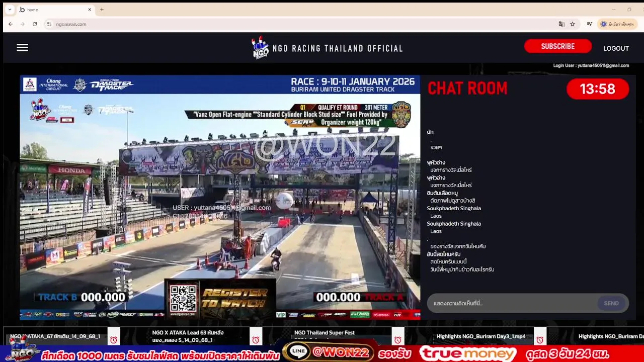Image resolution: width=644 pixels, height=362 pixels.
Task: Open the media controls icon in toolbar
Action: click(x=589, y=24)
